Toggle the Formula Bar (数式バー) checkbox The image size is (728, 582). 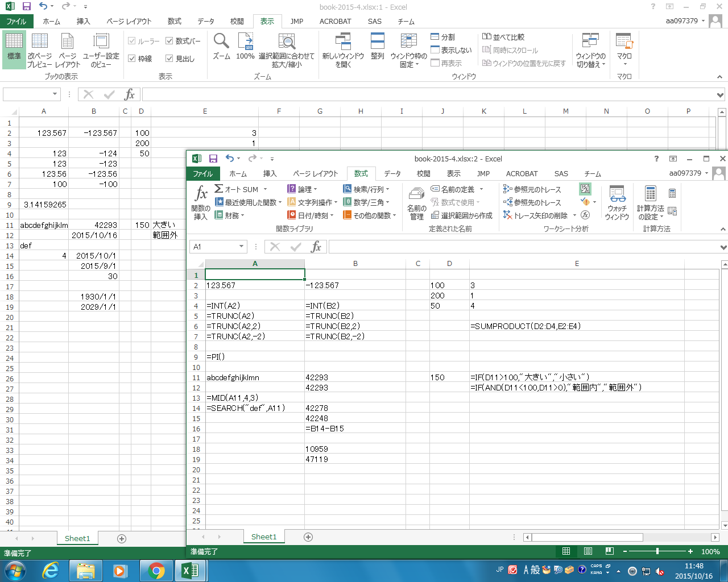point(169,41)
